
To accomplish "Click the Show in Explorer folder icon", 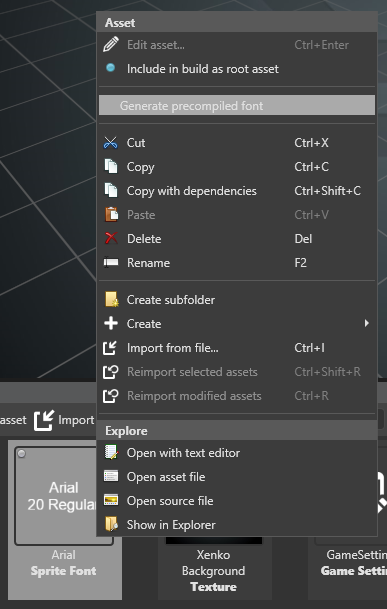I will click(111, 524).
